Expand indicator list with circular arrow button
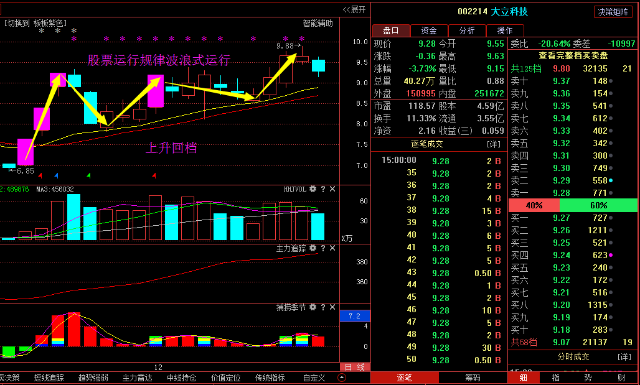This screenshot has width=640, height=385. coord(342,378)
